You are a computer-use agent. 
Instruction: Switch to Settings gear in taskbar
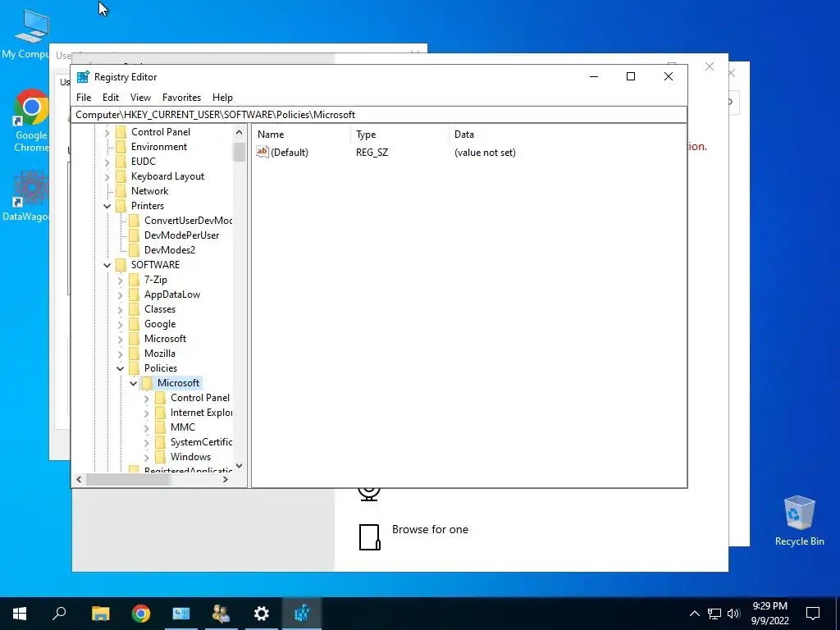(x=262, y=614)
